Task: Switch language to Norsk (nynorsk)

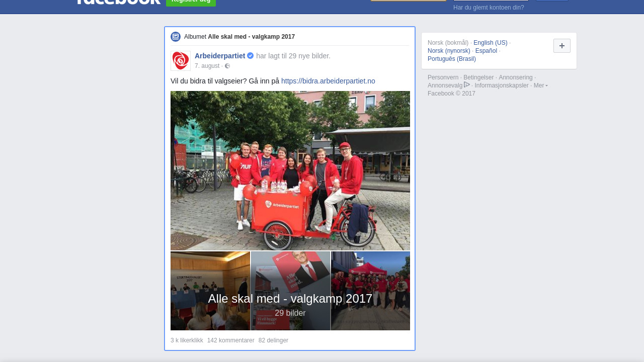Action: [x=449, y=51]
